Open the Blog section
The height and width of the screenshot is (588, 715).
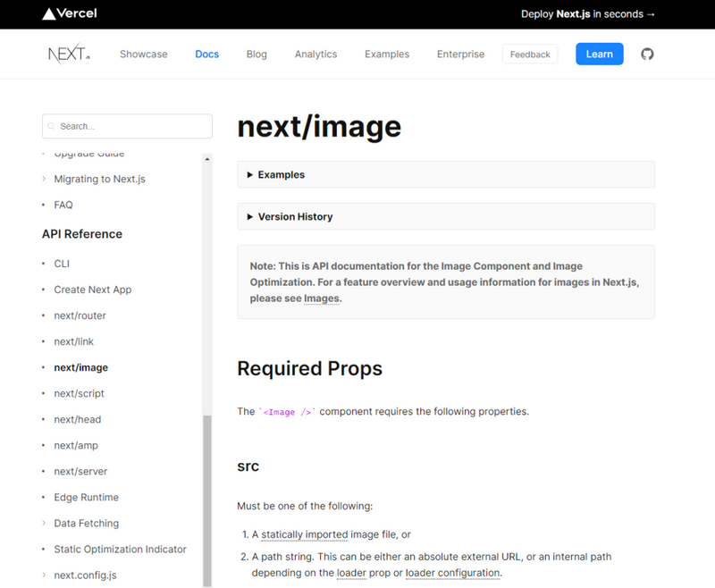(257, 54)
